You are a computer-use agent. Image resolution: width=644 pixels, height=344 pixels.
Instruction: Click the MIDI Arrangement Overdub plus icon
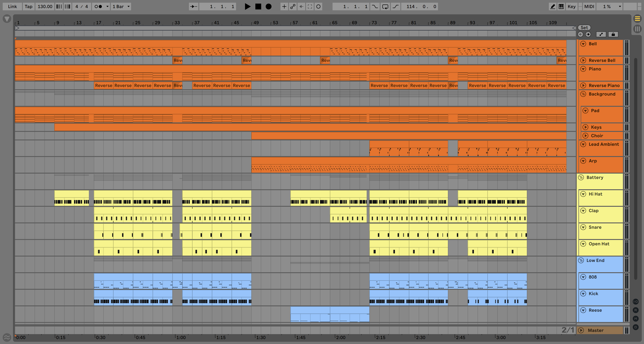(x=284, y=7)
